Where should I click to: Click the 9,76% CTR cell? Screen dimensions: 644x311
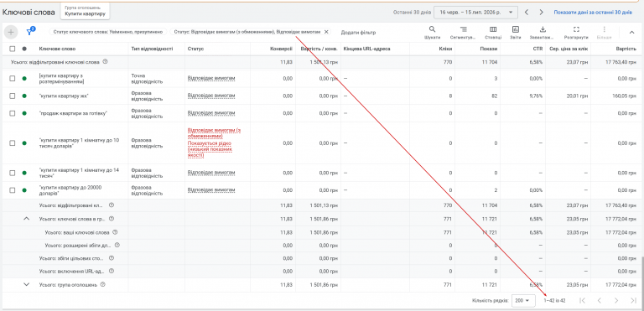click(536, 96)
